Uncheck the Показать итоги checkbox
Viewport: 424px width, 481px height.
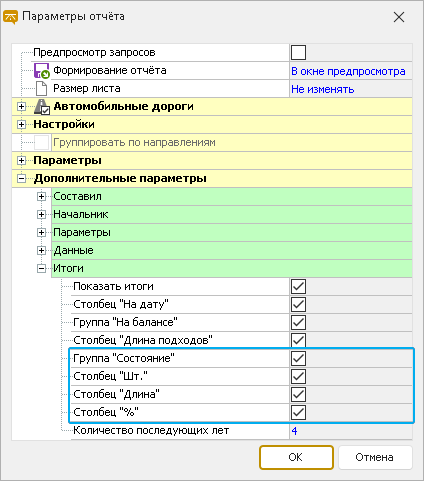tap(298, 286)
